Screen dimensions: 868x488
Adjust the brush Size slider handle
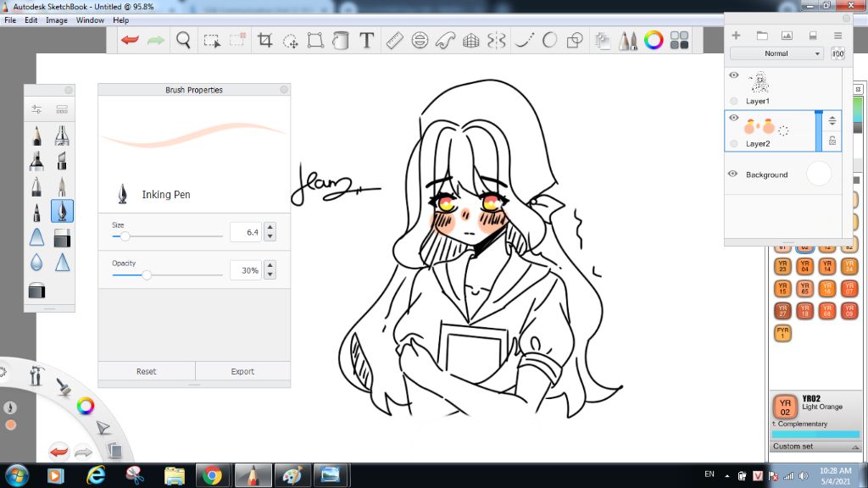coord(125,236)
